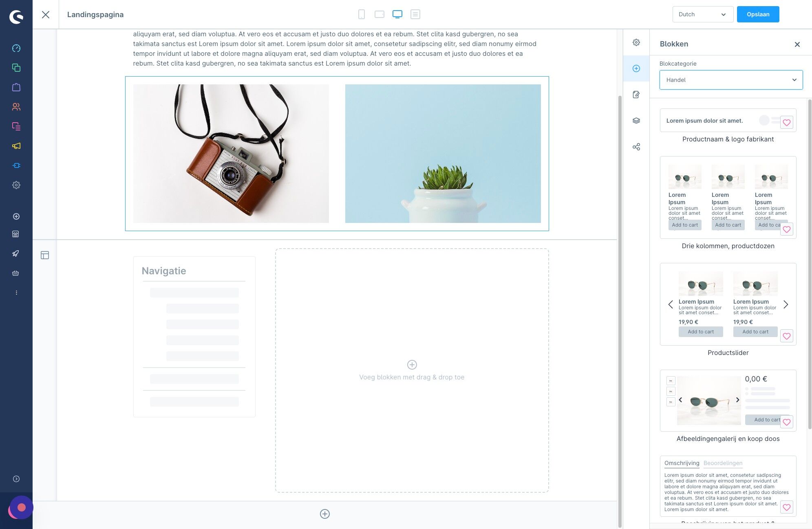Click the recording badge at bottom-left
The width and height of the screenshot is (812, 529).
tap(21, 508)
